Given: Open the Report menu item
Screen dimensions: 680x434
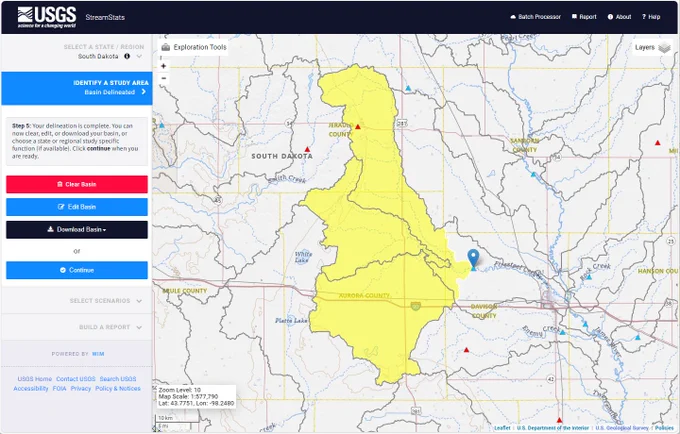Looking at the screenshot, I should coord(584,17).
